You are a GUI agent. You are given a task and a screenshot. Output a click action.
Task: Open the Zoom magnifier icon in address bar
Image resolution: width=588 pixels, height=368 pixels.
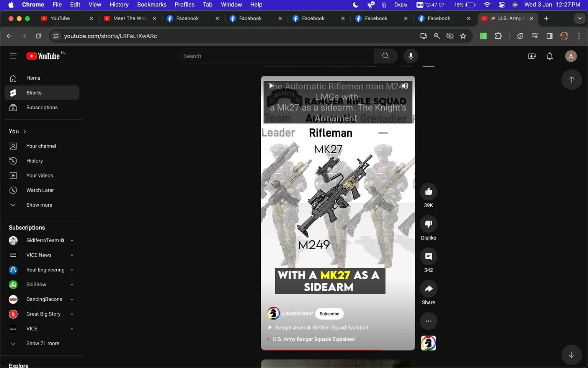tap(437, 36)
